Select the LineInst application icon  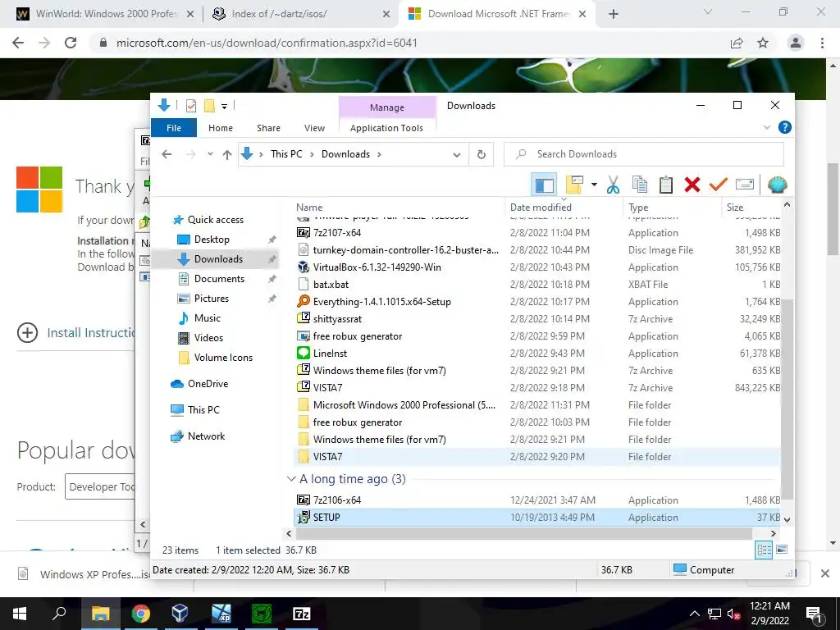(x=304, y=354)
